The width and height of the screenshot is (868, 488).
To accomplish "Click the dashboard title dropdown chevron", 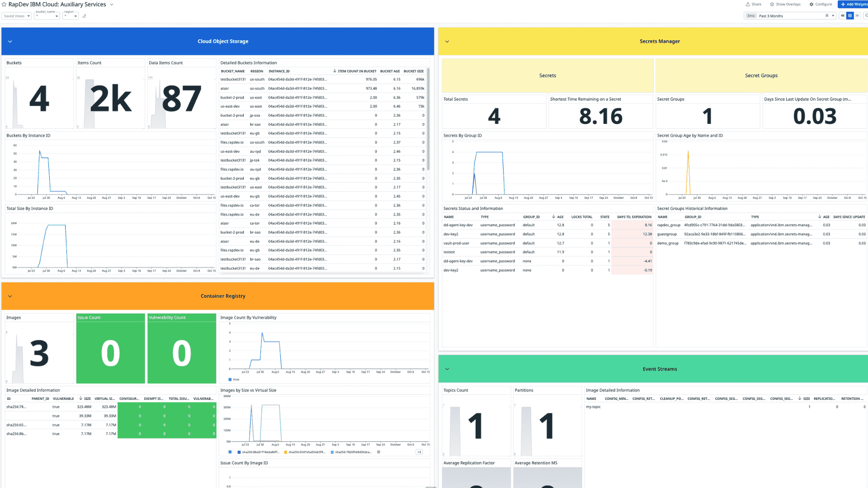I will (112, 5).
